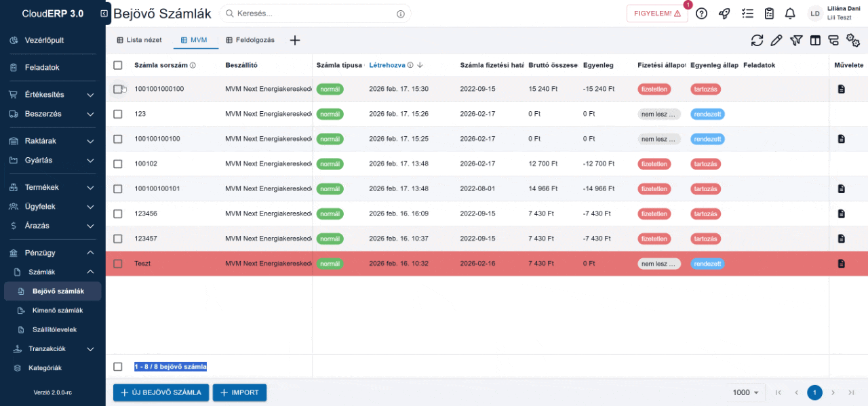Image resolution: width=868 pixels, height=406 pixels.
Task: Select the checkbox for the Teszt row
Action: point(118,264)
